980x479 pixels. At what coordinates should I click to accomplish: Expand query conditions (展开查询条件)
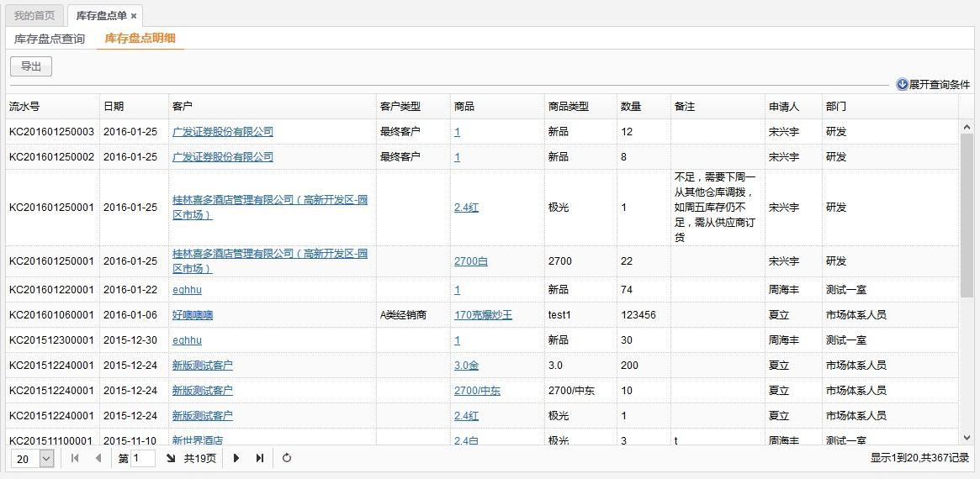click(x=933, y=84)
